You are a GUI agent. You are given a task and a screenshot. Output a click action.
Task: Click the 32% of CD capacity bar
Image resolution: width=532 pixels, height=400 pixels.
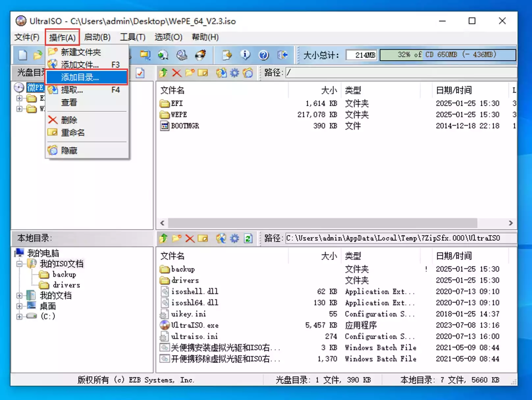[x=447, y=55]
